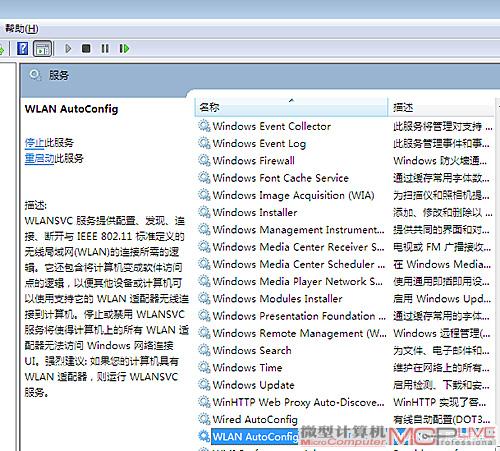Viewport: 500px width, 451px height.
Task: Open the 帮助(H) menu
Action: [x=22, y=29]
